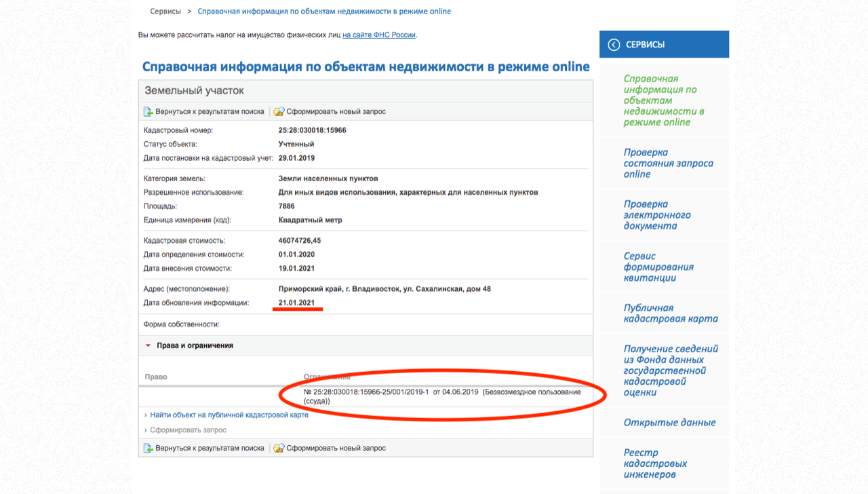
Task: Expand the gray 'Сформировать запрос' item
Action: pos(188,430)
